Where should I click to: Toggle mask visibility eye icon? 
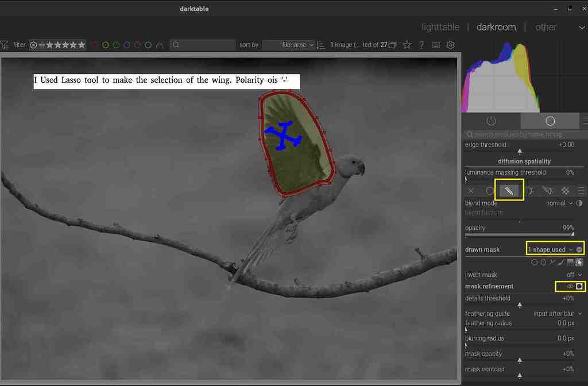coord(570,286)
